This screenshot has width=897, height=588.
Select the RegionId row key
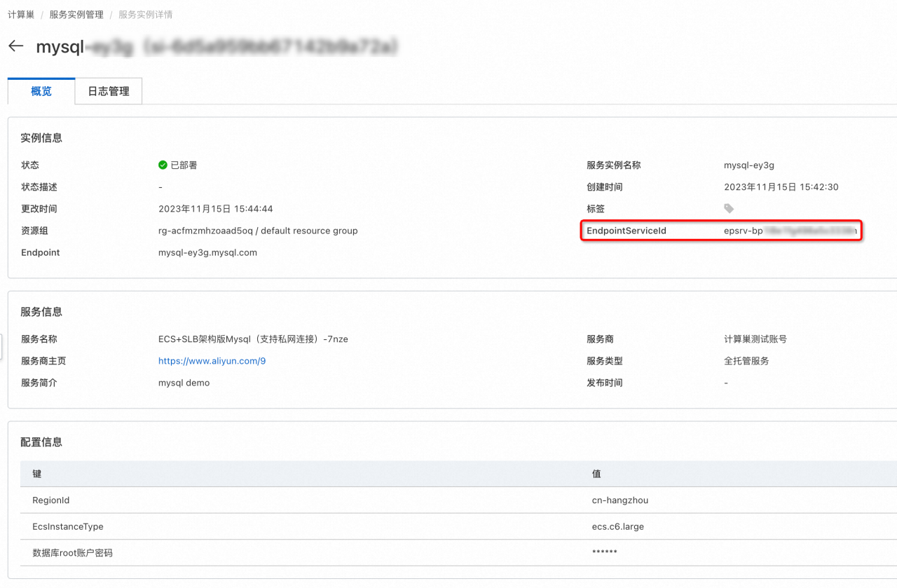50,500
